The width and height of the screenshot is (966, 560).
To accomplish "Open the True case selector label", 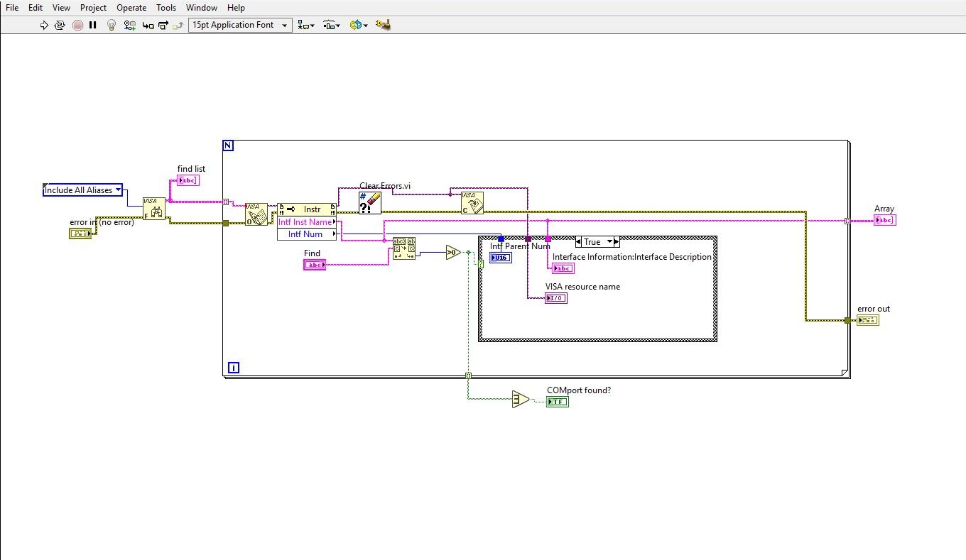I will pos(597,242).
